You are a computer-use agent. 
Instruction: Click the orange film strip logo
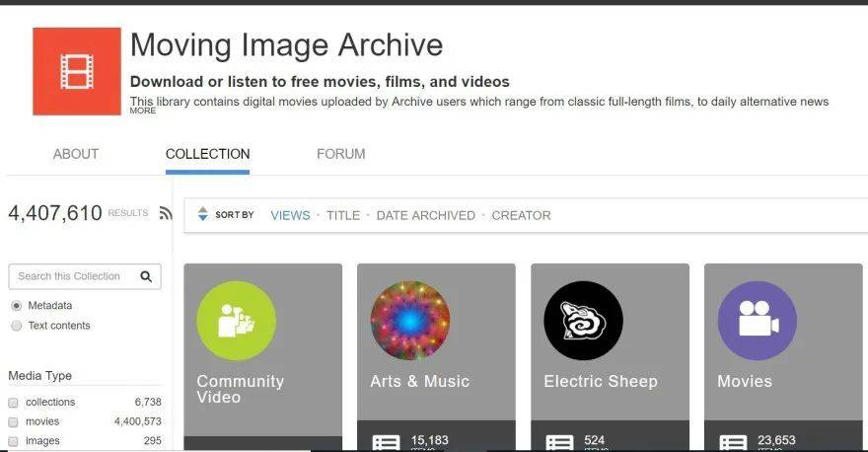[x=76, y=71]
